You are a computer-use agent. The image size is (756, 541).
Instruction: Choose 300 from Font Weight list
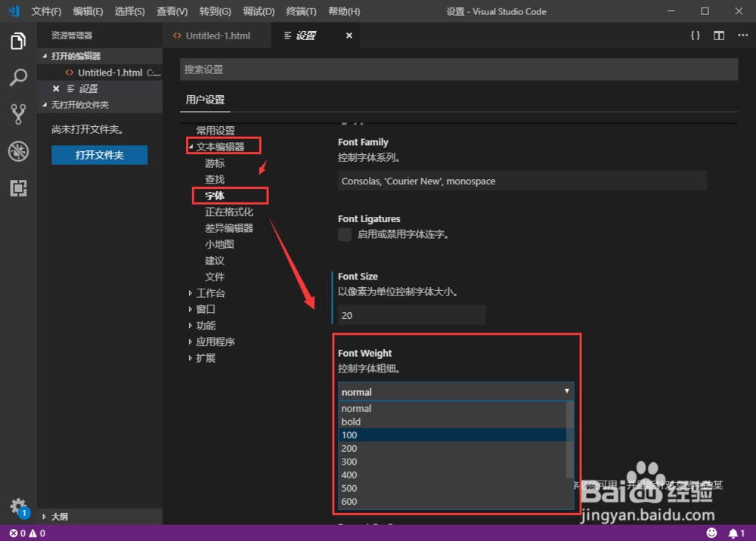pyautogui.click(x=453, y=462)
